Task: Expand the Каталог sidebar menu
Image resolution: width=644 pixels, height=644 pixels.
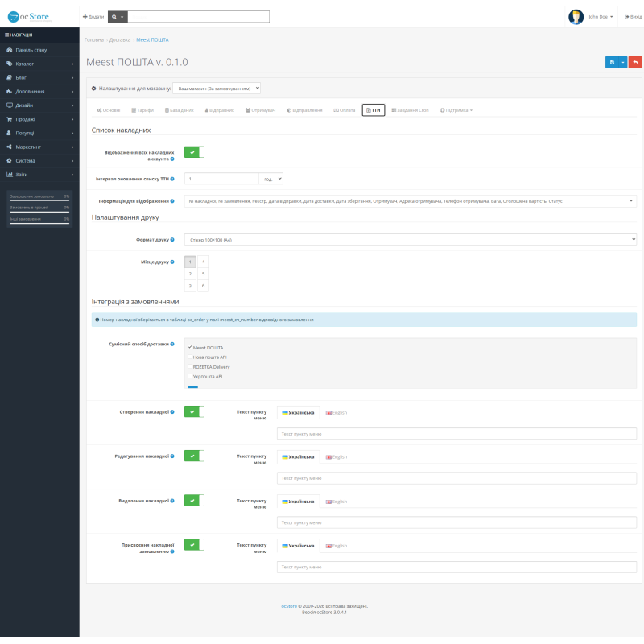Action: coord(39,64)
